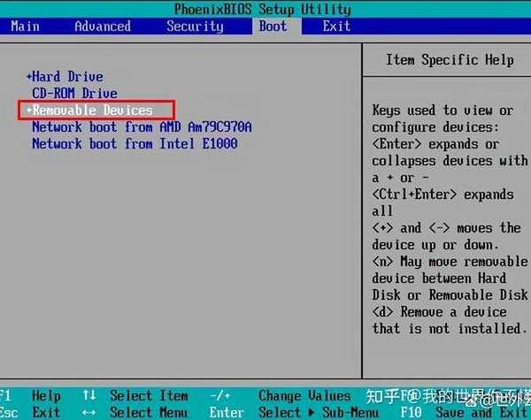Go to the Security tab

click(x=195, y=26)
